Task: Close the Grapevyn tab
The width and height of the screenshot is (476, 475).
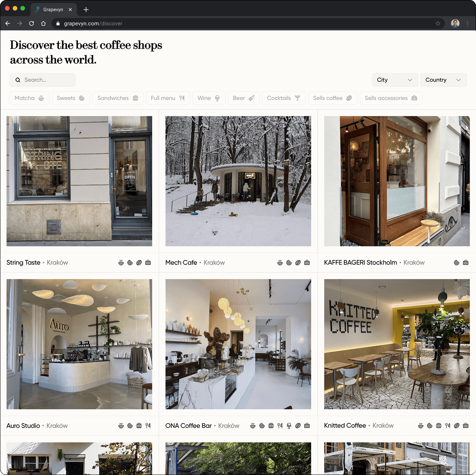Action: 70,10
